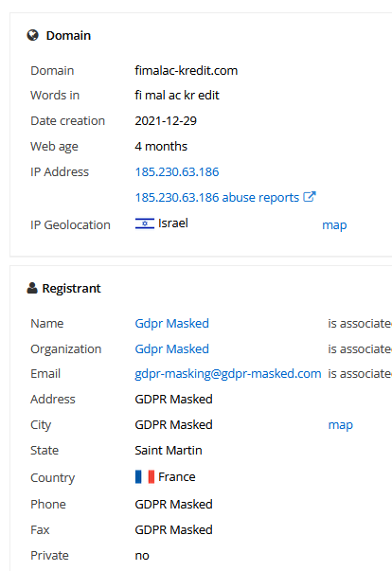392x571 pixels.
Task: Open the gdpr-masking@gdpr-masked.com email link
Action: click(228, 374)
